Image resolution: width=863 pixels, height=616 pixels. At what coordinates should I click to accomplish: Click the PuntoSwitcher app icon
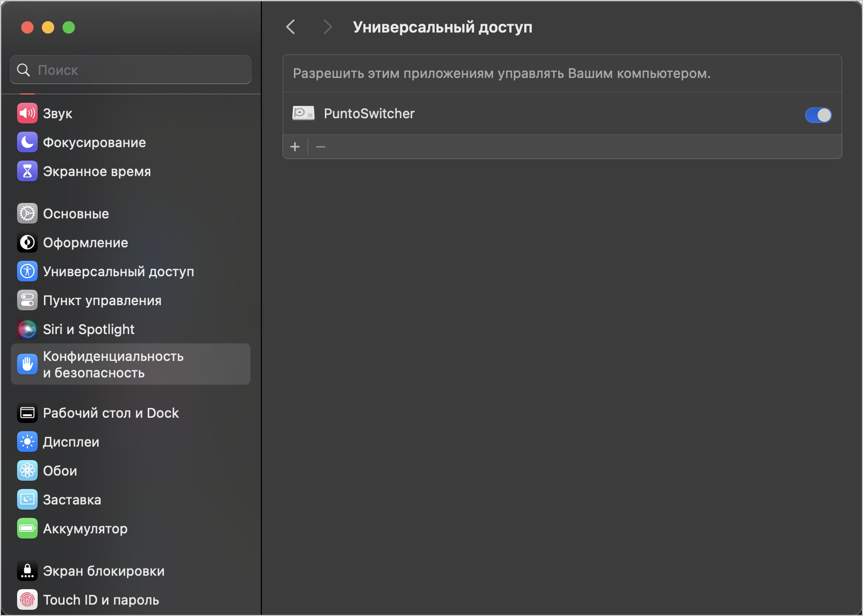coord(303,113)
